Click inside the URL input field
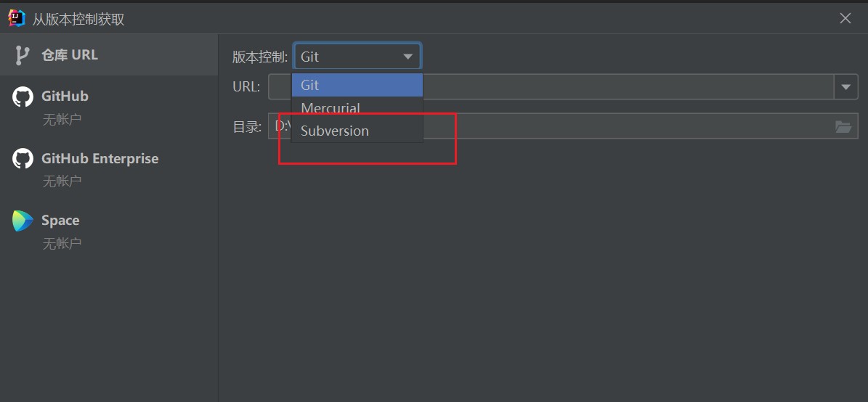The width and height of the screenshot is (868, 402). click(x=625, y=87)
